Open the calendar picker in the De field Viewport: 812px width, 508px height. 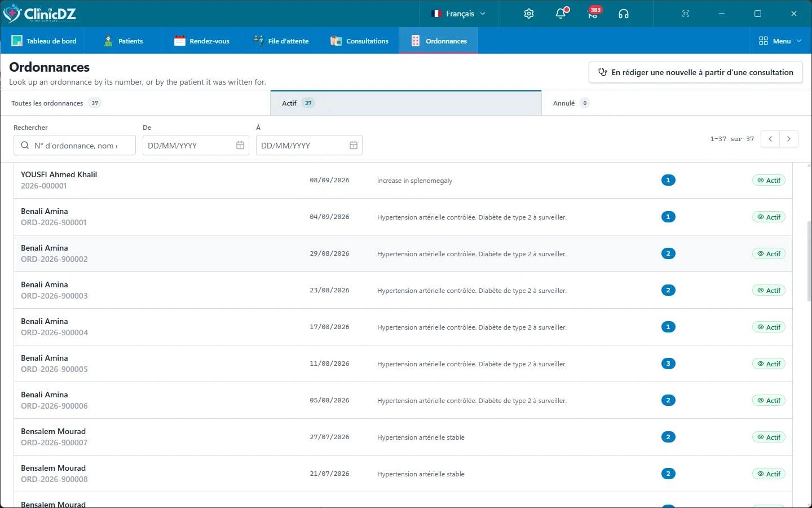tap(240, 145)
